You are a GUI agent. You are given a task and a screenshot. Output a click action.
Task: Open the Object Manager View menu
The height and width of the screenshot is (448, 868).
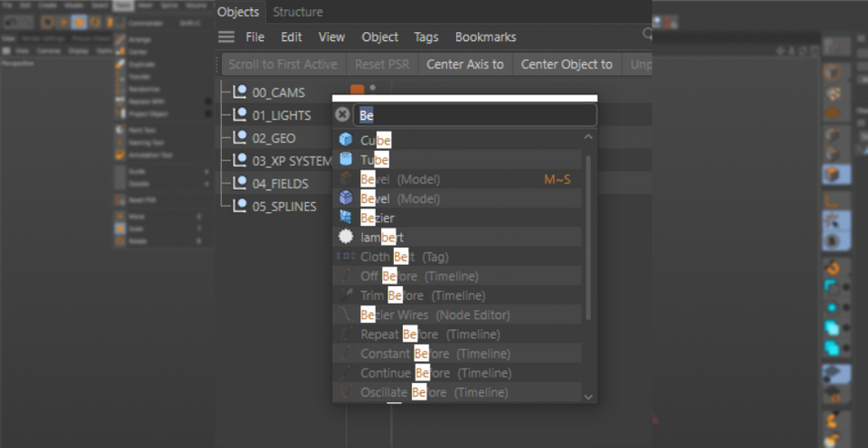(332, 37)
